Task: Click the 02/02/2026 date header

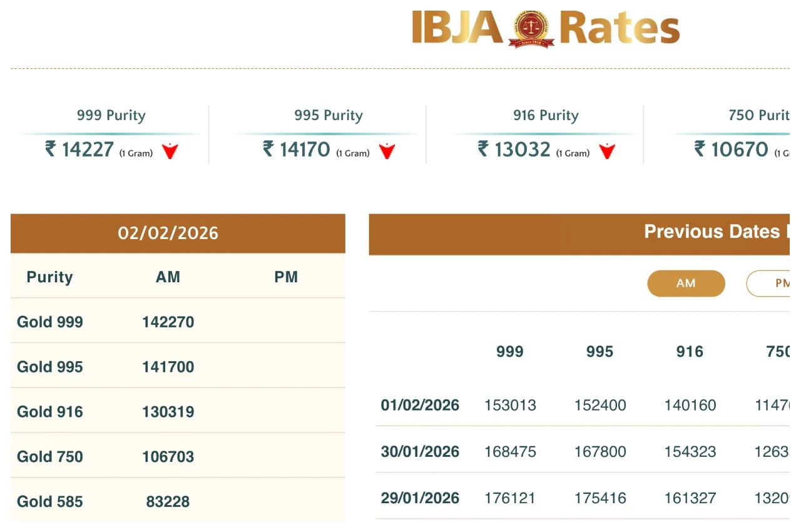Action: (168, 233)
